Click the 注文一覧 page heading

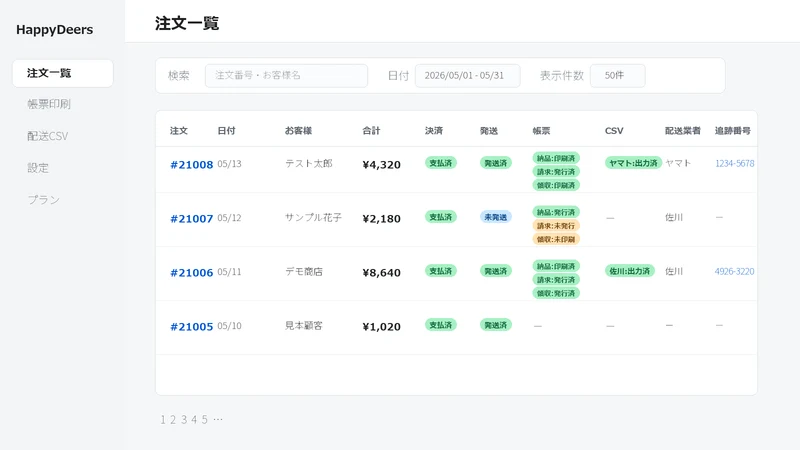(x=187, y=23)
